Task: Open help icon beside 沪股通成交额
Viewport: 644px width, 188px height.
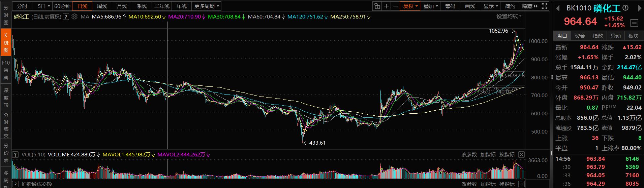Action: pos(15,184)
